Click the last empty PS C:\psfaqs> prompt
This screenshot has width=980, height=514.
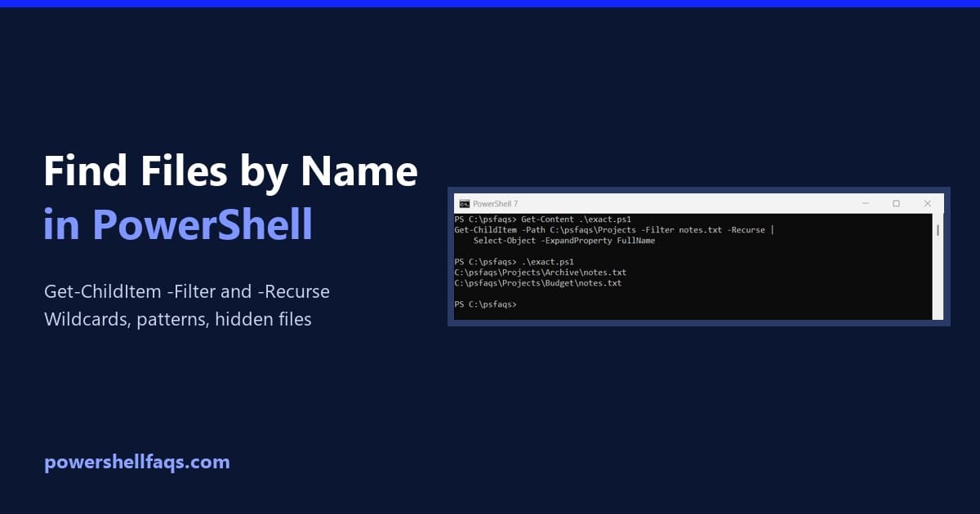coord(485,304)
